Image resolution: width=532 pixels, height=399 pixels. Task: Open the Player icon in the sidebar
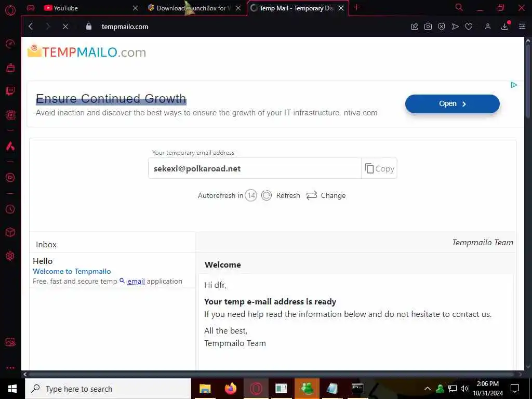10,178
